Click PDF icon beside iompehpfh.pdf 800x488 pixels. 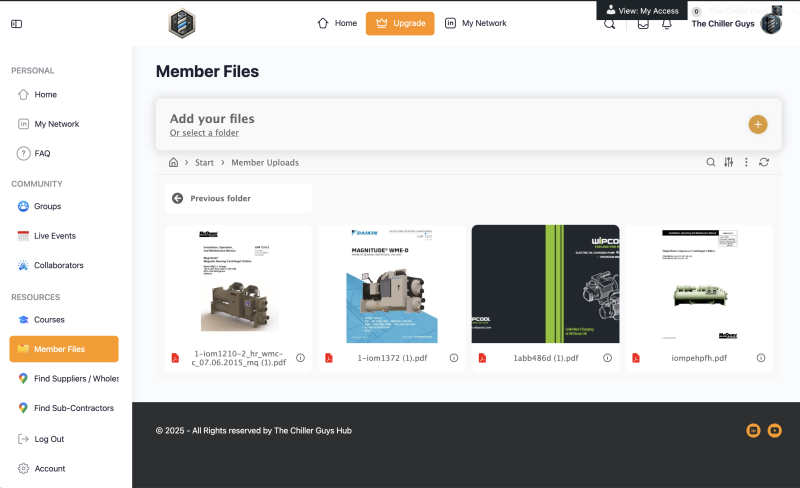tap(636, 358)
